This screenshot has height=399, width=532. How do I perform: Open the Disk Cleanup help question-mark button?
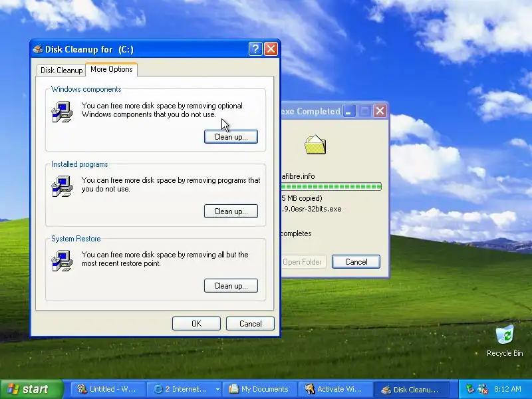click(x=255, y=49)
